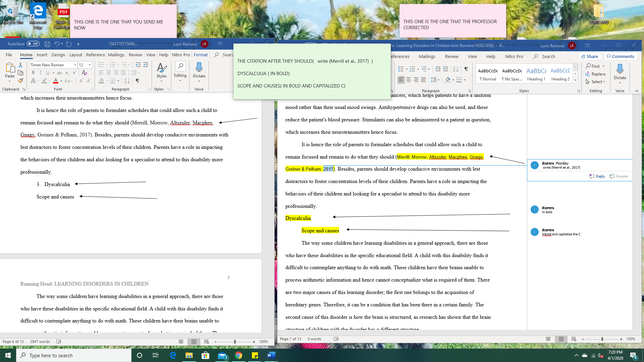Open the font size 12 dropdown
Screen dimensions: 644x362
(90, 65)
